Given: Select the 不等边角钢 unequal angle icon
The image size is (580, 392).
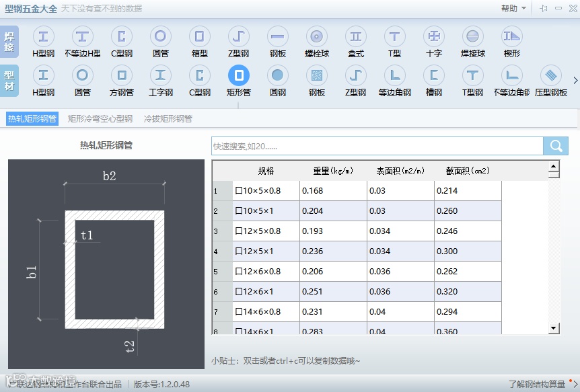Looking at the screenshot, I should coord(512,81).
